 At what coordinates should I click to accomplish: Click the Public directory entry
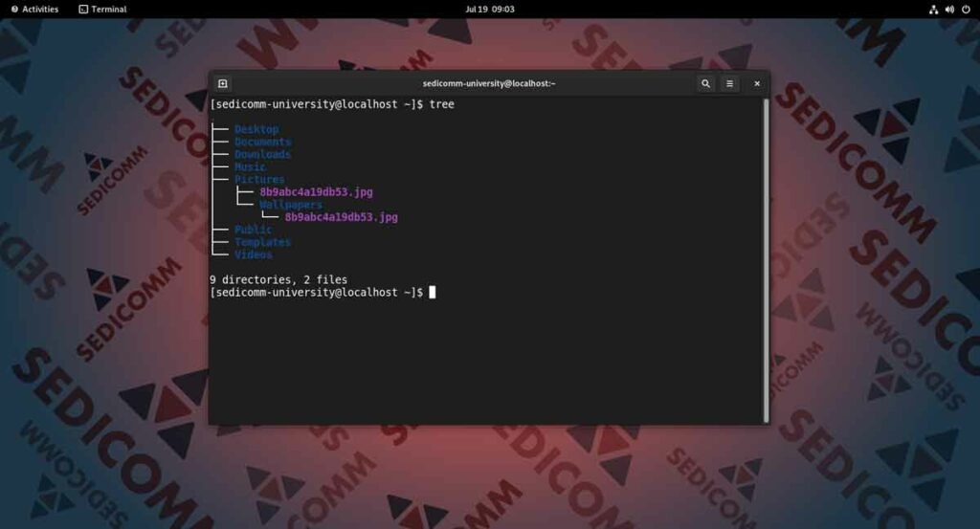[253, 230]
